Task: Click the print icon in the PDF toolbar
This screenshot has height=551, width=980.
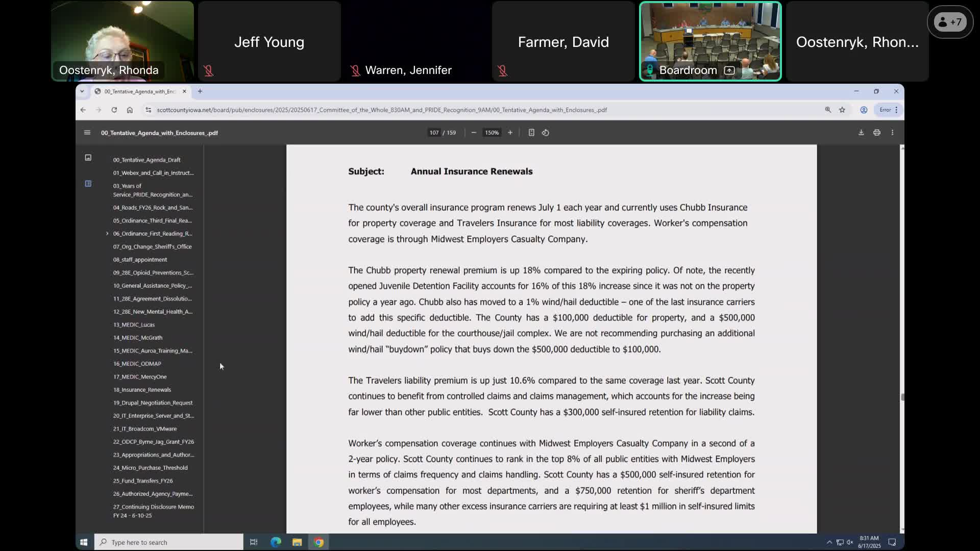Action: pyautogui.click(x=877, y=133)
